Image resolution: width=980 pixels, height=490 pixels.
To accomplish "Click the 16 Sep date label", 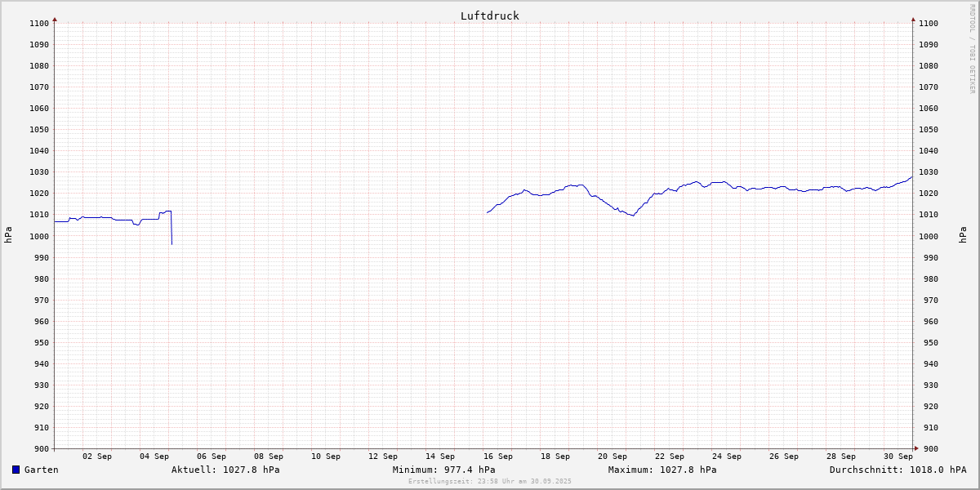I will pos(497,457).
